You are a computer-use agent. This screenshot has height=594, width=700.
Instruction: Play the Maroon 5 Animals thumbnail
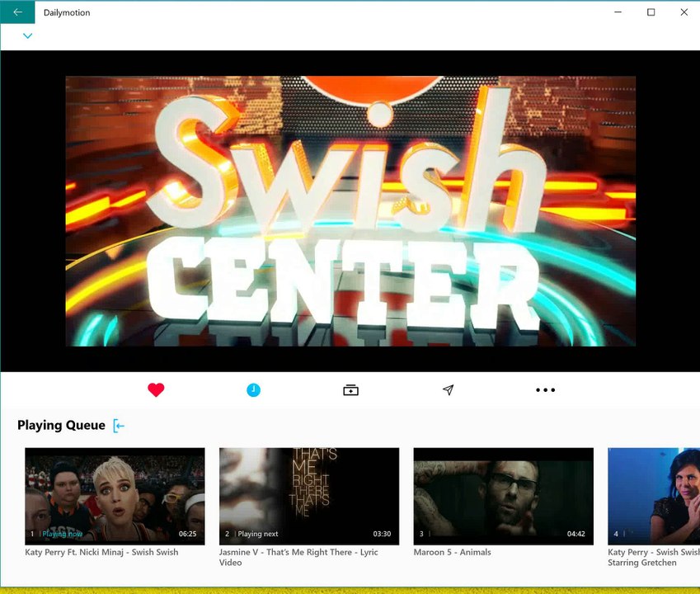tap(504, 496)
